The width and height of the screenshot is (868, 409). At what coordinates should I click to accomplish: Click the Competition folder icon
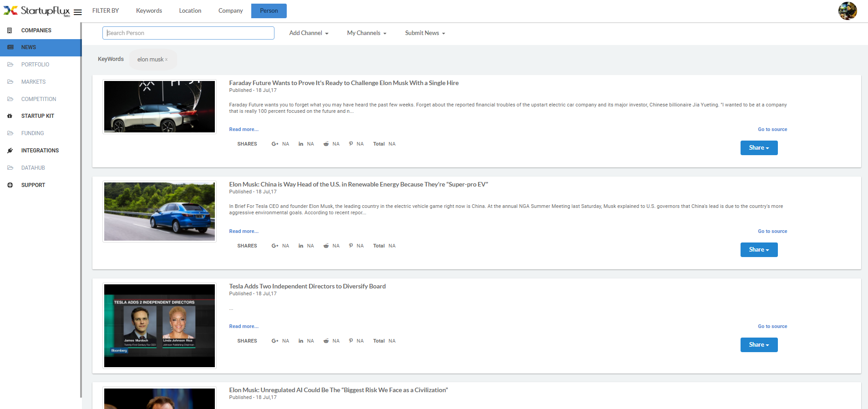tap(10, 99)
